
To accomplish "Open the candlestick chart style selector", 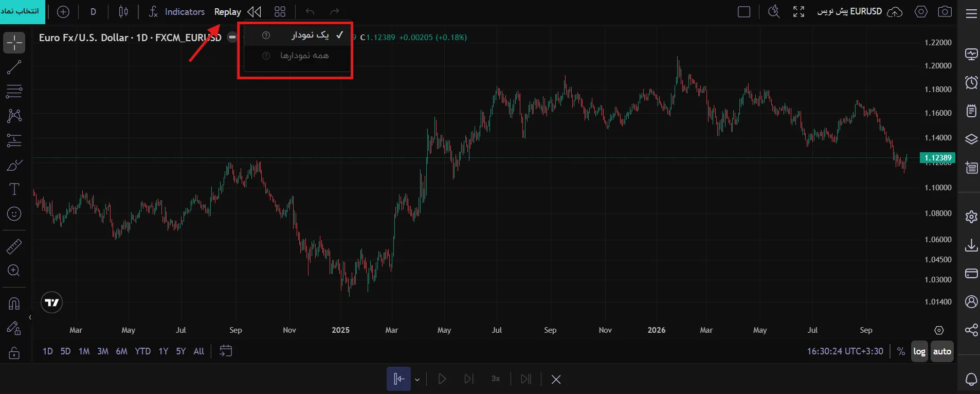I will tap(123, 12).
